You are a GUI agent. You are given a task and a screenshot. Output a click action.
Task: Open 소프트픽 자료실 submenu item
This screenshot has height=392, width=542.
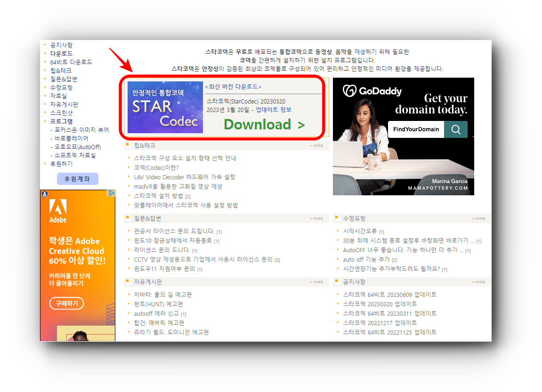pyautogui.click(x=75, y=155)
